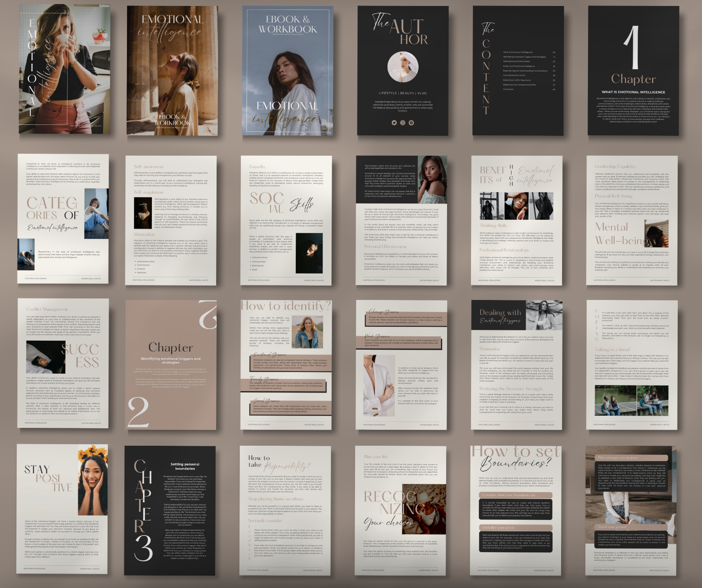Open the blue 'Ebook & Workbook' cover page
The height and width of the screenshot is (588, 702).
[x=287, y=71]
